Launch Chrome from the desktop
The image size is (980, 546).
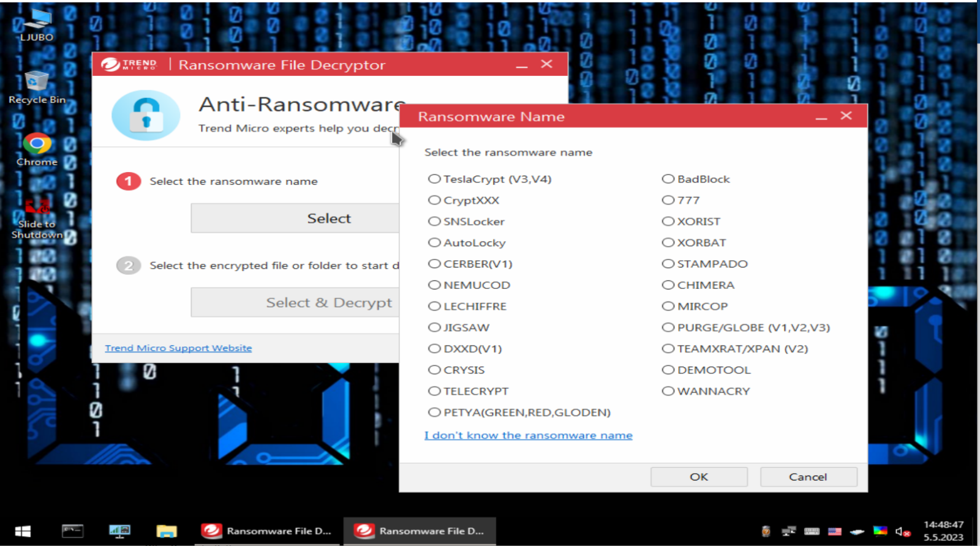[x=37, y=150]
